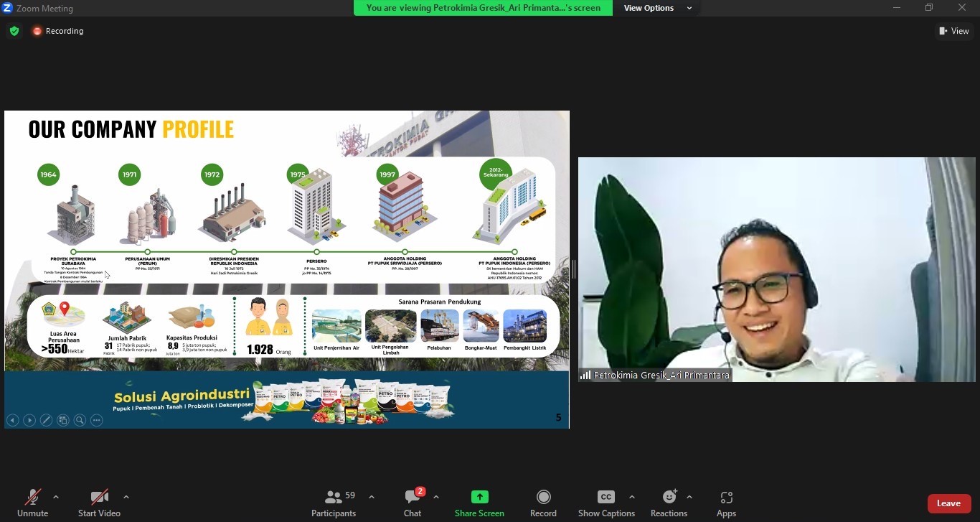This screenshot has height=522, width=980.
Task: Click the Luas Area Perusahaan map icon
Action: (64, 315)
